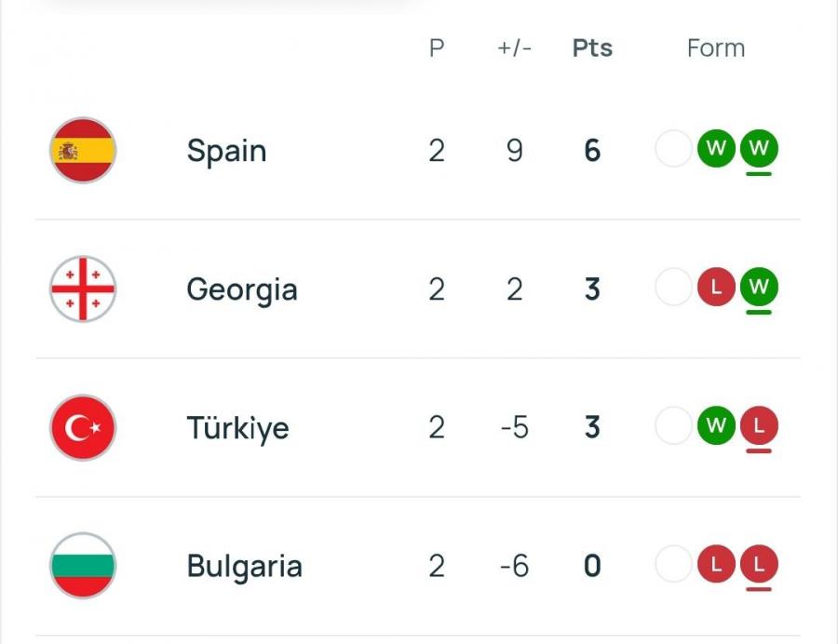Open the Türkiye team name link
838x644 pixels.
(237, 428)
